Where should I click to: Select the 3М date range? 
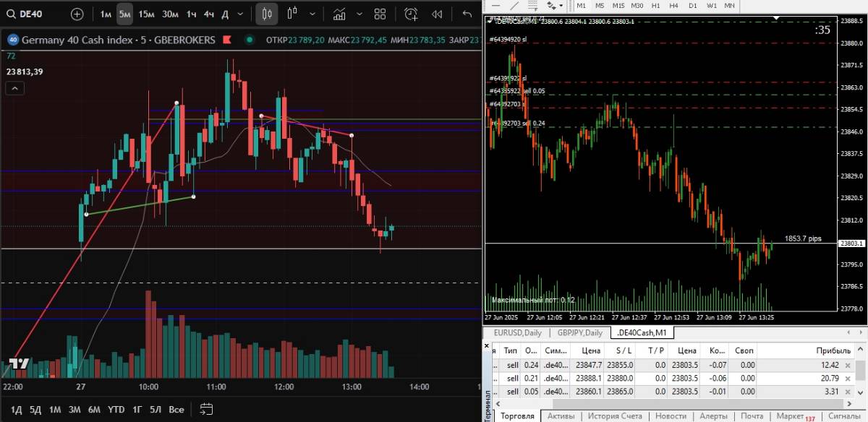[x=75, y=410]
